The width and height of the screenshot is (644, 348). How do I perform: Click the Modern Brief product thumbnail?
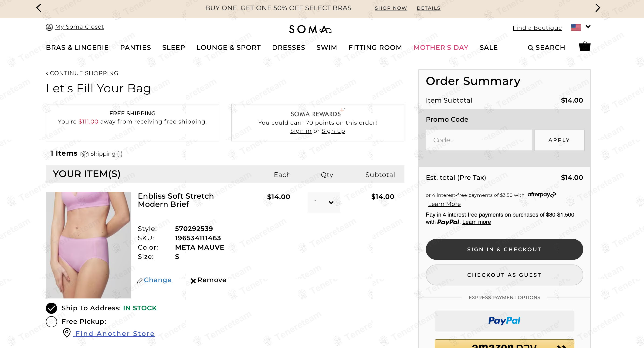click(x=88, y=245)
